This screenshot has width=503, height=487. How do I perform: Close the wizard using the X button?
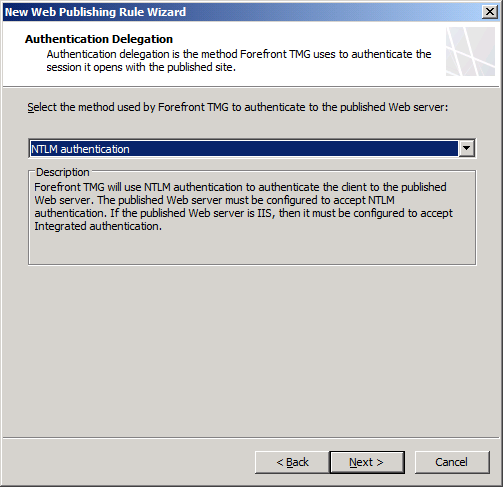tap(490, 12)
